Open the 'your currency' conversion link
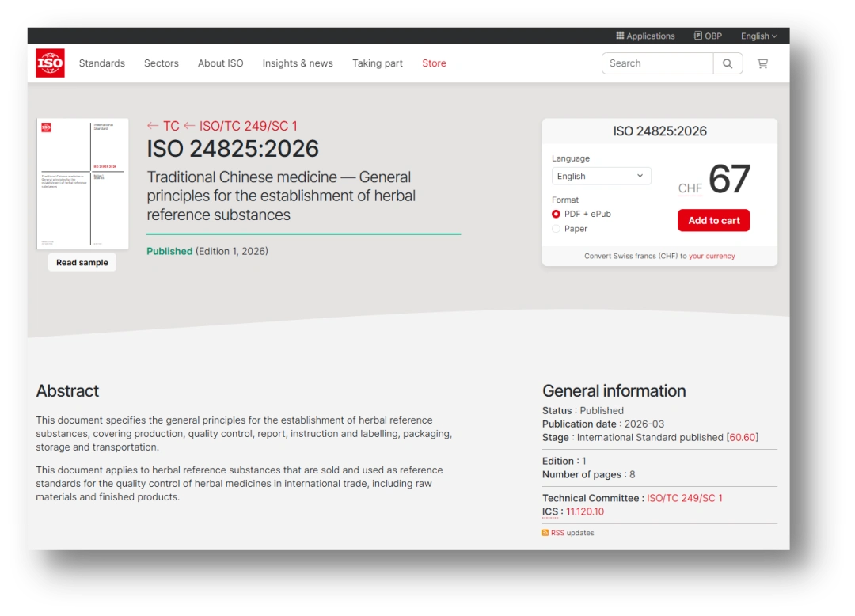The image size is (855, 616). pyautogui.click(x=712, y=256)
